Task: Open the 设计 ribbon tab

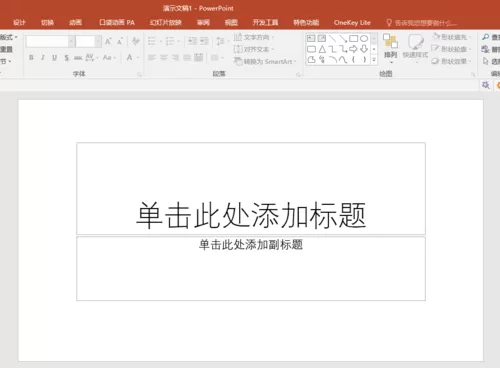Action: pos(19,23)
